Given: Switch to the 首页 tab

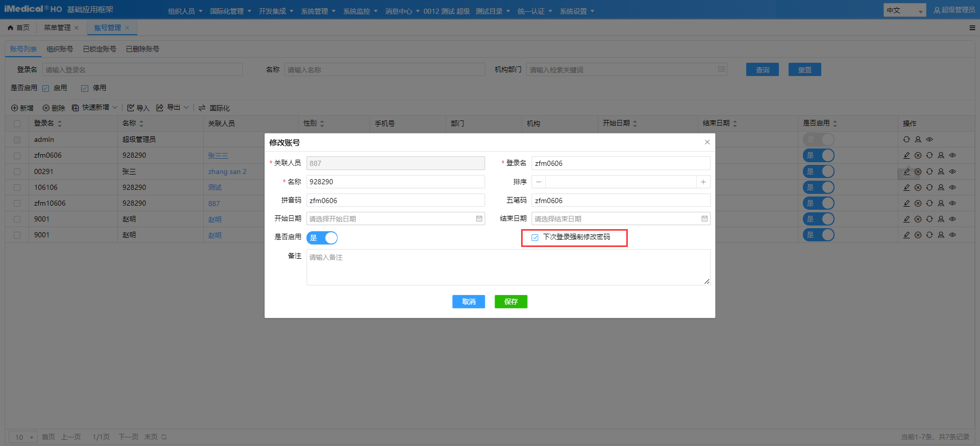Looking at the screenshot, I should coord(19,28).
